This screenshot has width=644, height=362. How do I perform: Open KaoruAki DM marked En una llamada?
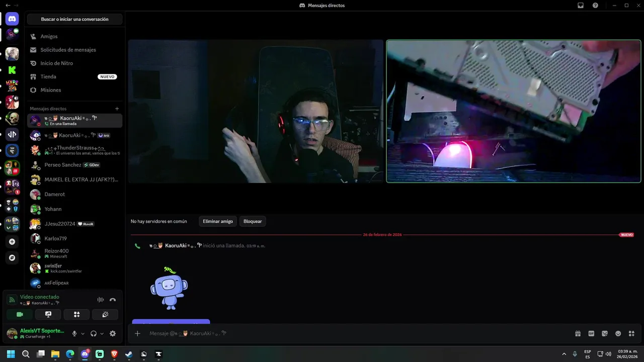[75, 121]
